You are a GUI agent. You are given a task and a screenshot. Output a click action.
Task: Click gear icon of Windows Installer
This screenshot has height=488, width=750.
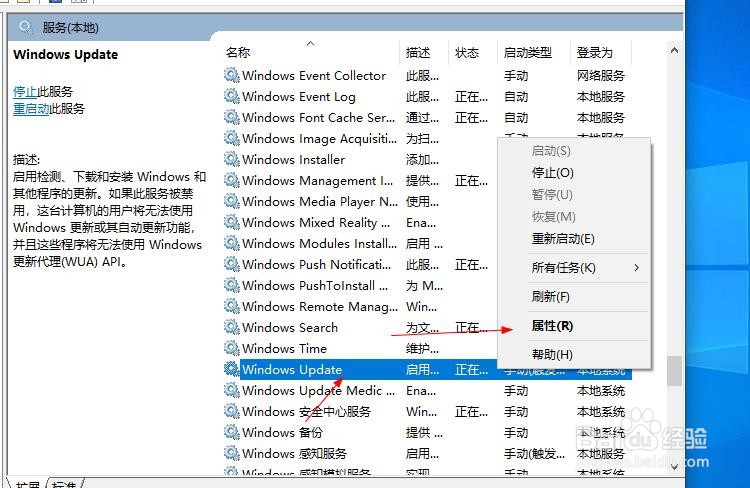click(x=232, y=159)
